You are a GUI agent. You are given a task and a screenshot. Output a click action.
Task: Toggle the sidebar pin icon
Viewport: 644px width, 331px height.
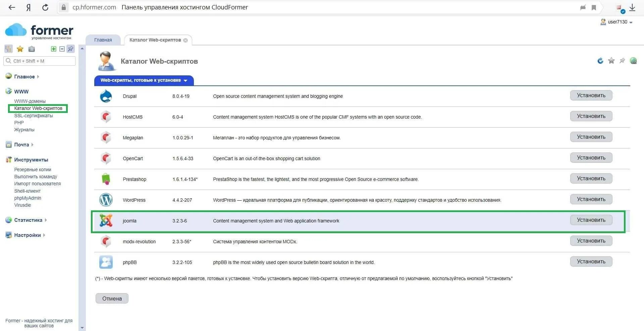pyautogui.click(x=70, y=49)
